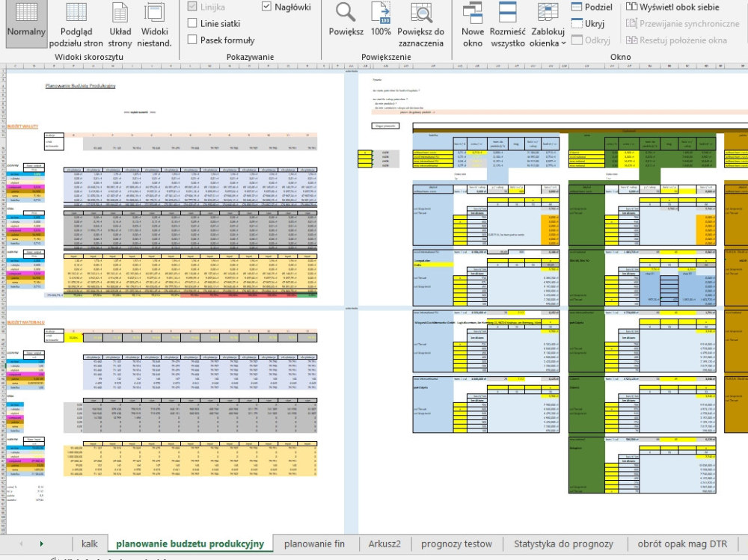Select Układ strony view
This screenshot has width=748, height=560.
[120, 23]
